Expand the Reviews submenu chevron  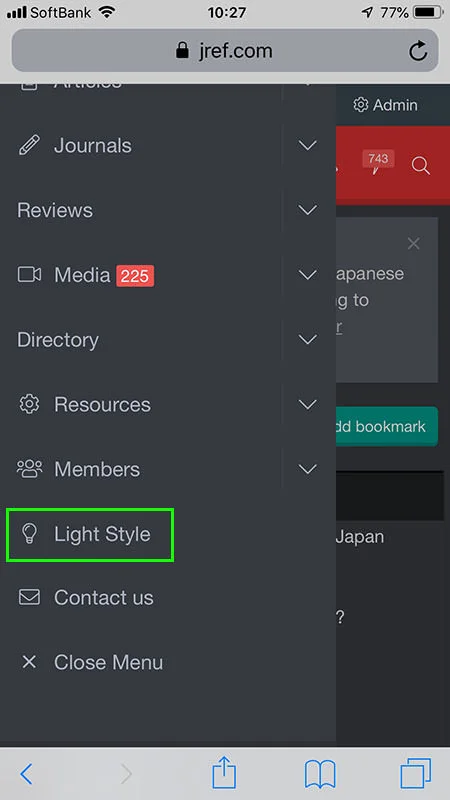pyautogui.click(x=308, y=210)
